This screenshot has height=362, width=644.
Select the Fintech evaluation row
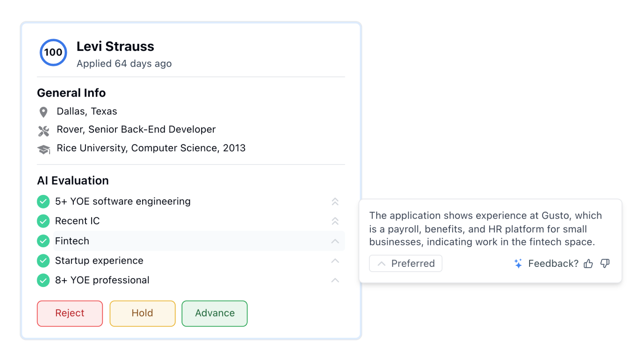tap(179, 241)
